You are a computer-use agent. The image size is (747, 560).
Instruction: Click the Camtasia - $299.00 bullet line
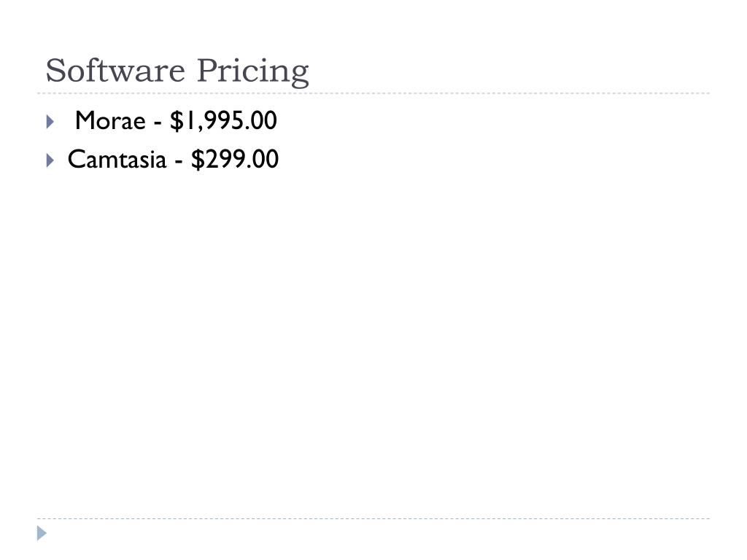click(173, 160)
